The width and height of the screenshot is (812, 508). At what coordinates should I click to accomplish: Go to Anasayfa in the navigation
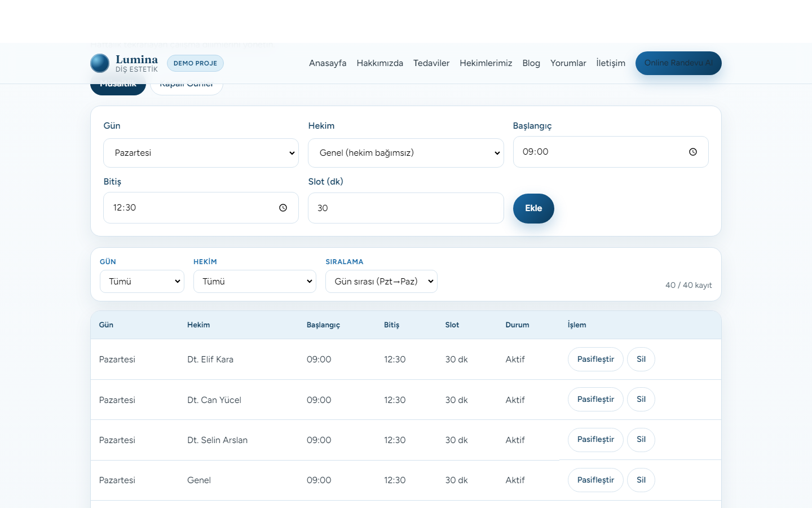point(328,63)
